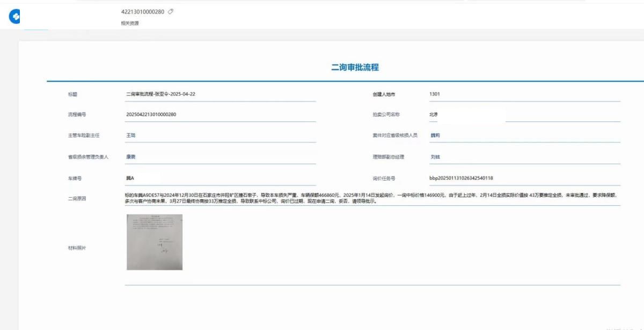The height and width of the screenshot is (330, 644).
Task: Click the 标题 field value 二询审批流程-张亚令-2025-04-22
Action: pyautogui.click(x=160, y=94)
